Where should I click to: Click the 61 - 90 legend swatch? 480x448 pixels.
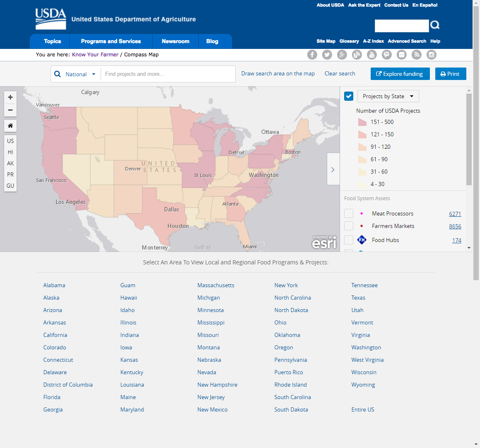click(362, 159)
